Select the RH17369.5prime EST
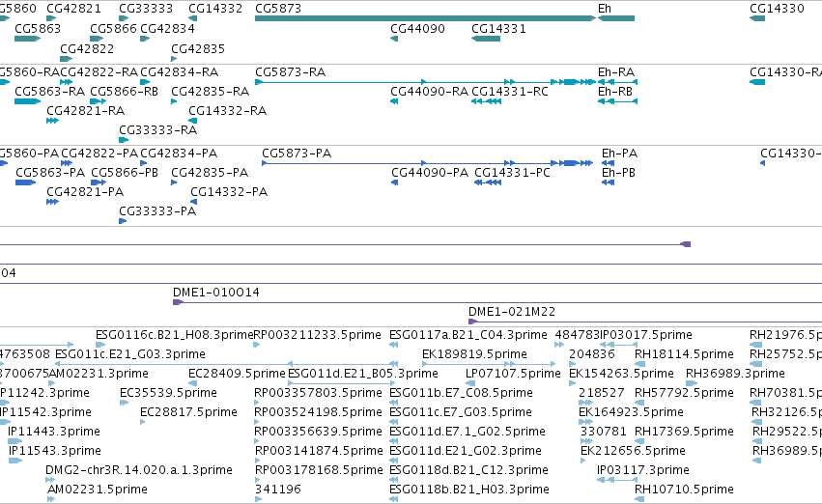822x504 pixels. tap(684, 432)
